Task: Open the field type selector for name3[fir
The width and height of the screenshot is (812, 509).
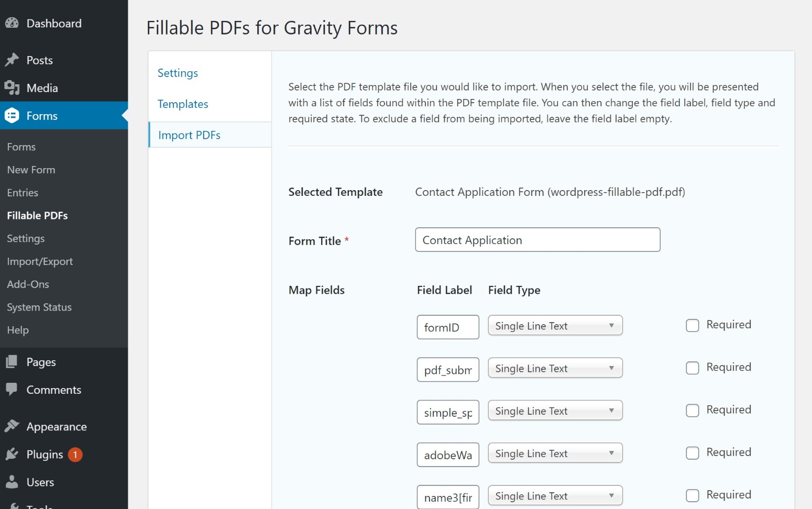Action: point(555,495)
